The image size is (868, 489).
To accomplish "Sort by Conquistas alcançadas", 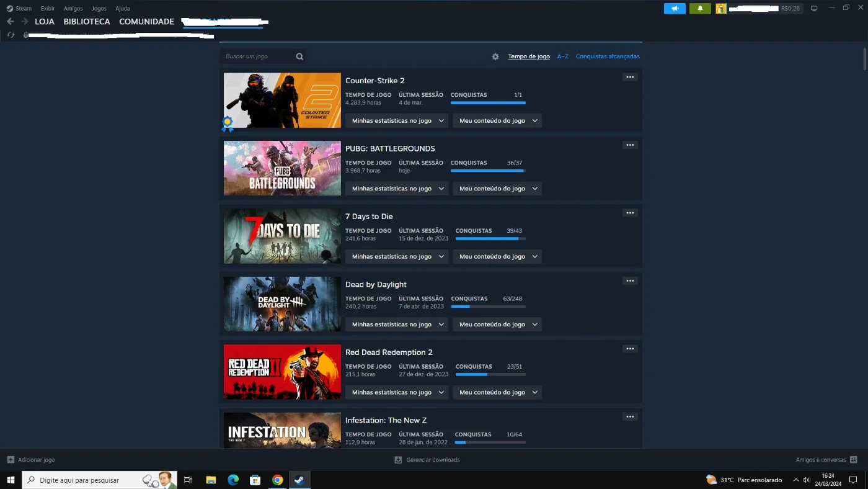I will [608, 56].
